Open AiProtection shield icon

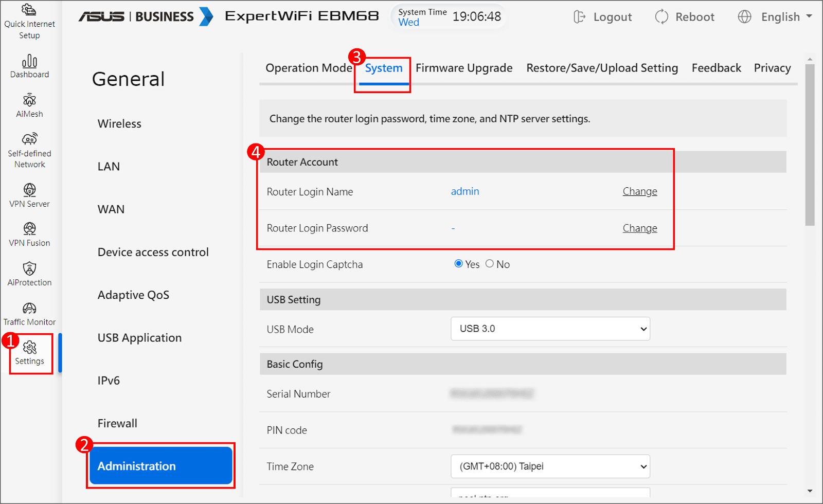tap(29, 268)
